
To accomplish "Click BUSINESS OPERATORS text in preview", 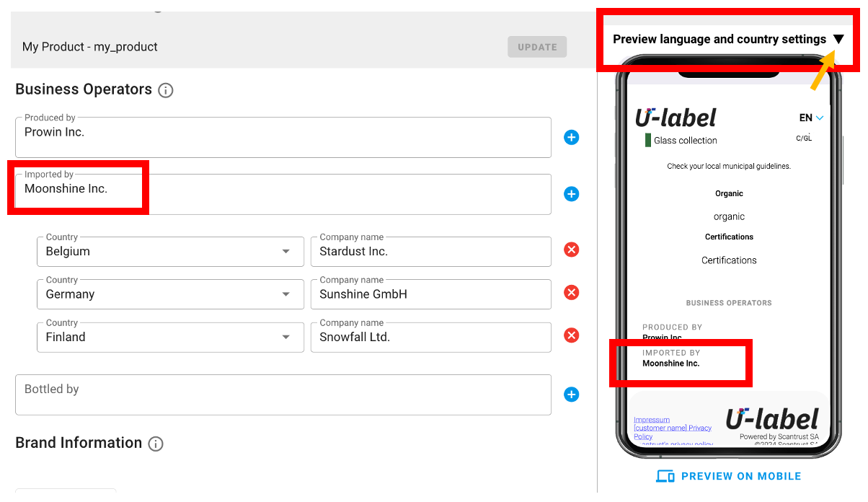I will coord(729,303).
